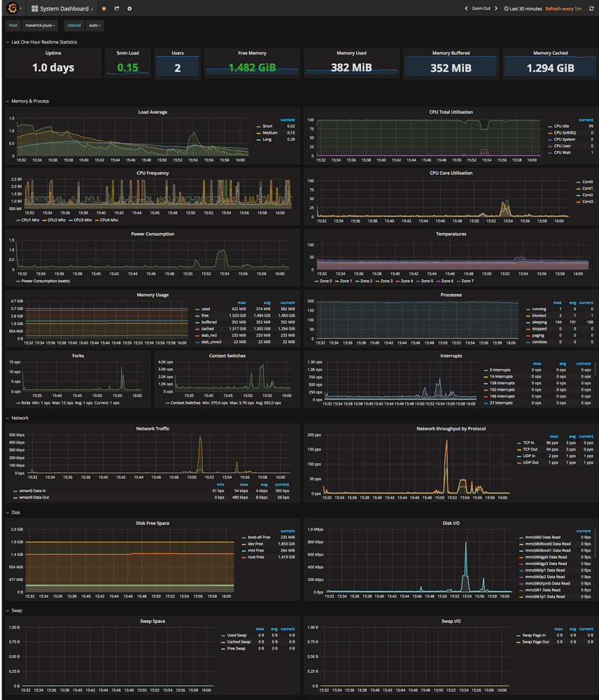Open the share dashboard icon
Screen dimensions: 599x700
(118, 8)
